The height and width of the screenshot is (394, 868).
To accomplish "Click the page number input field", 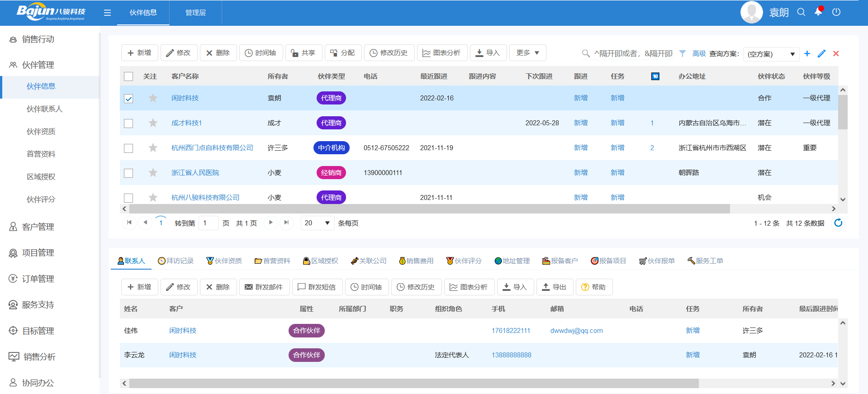I will click(209, 223).
